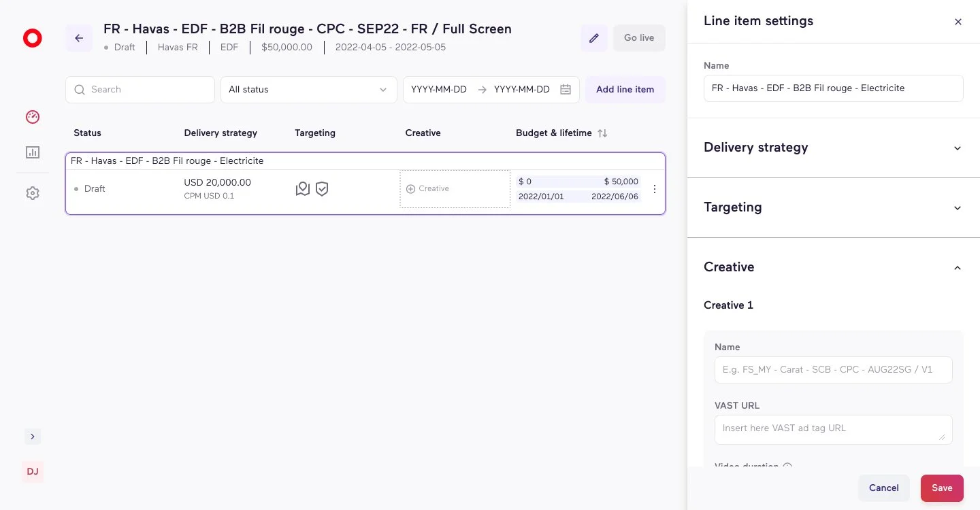
Task: Click the start date YYYY-MM-DD field
Action: coord(439,90)
